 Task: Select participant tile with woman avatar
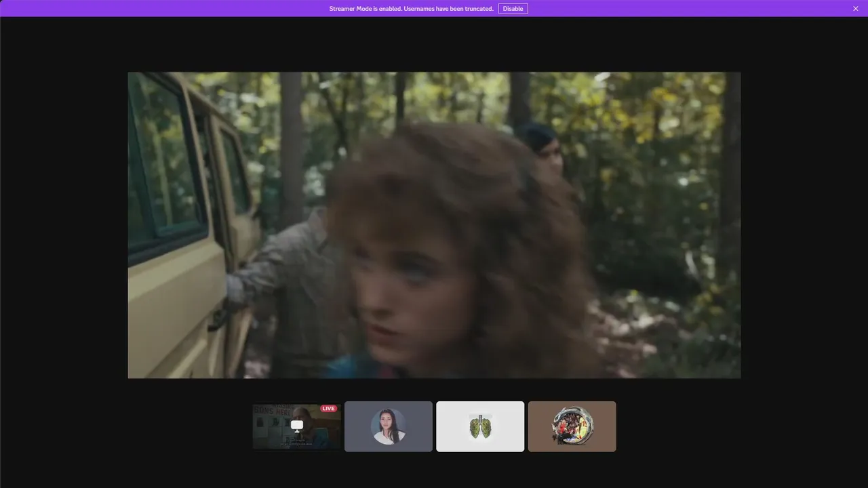(x=389, y=426)
